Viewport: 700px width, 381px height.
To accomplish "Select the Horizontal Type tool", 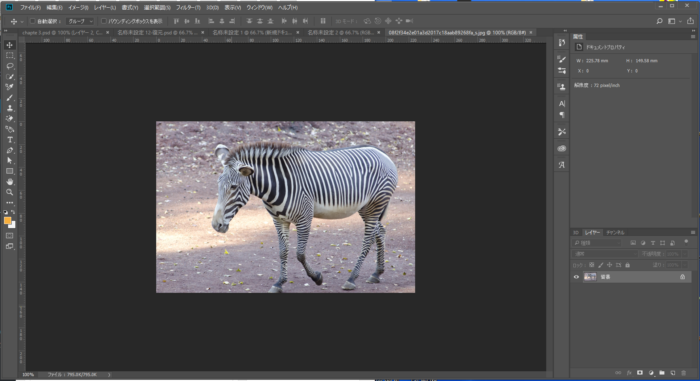I will [9, 140].
